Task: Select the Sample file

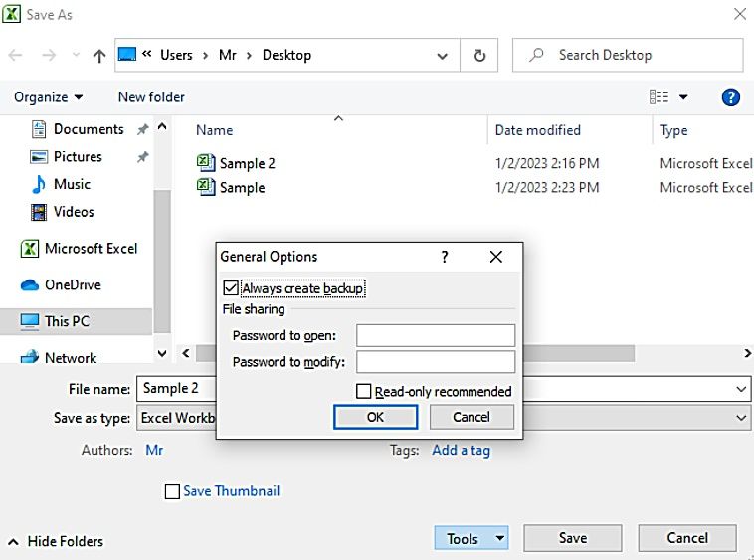Action: coord(242,187)
